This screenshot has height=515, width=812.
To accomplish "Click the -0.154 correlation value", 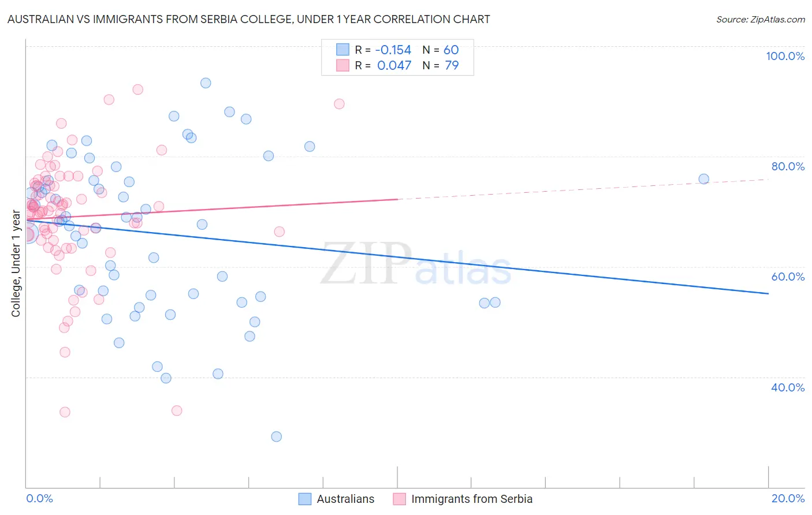I will coord(393,50).
